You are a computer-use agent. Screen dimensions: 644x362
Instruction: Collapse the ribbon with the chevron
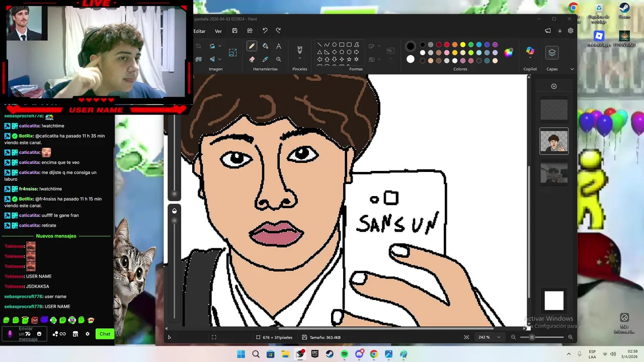572,69
